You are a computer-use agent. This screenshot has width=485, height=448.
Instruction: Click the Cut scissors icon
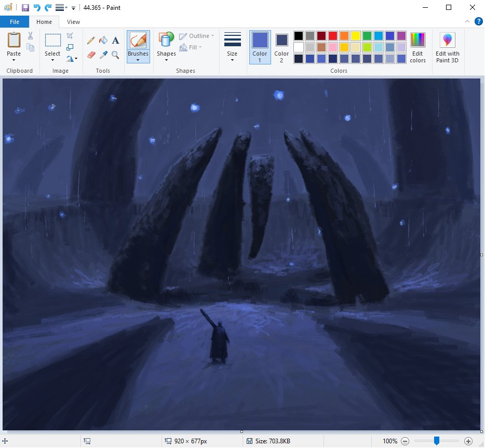[30, 36]
